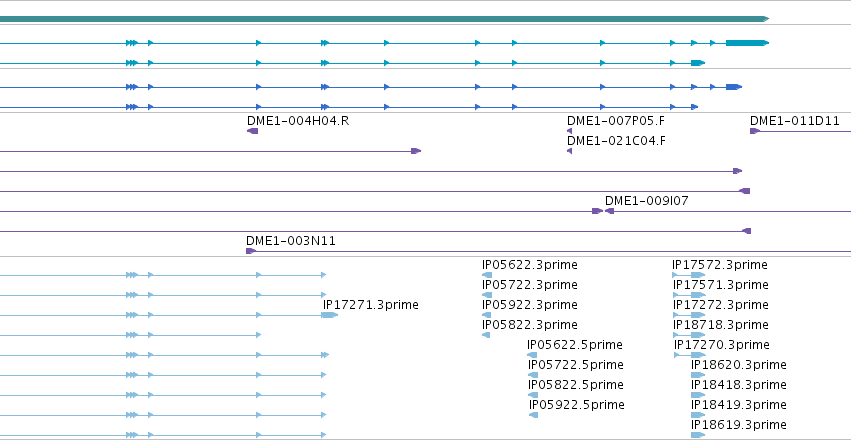The image size is (851, 440).
Task: Click the purple glyph under DME1-011D11
Action: 755,131
